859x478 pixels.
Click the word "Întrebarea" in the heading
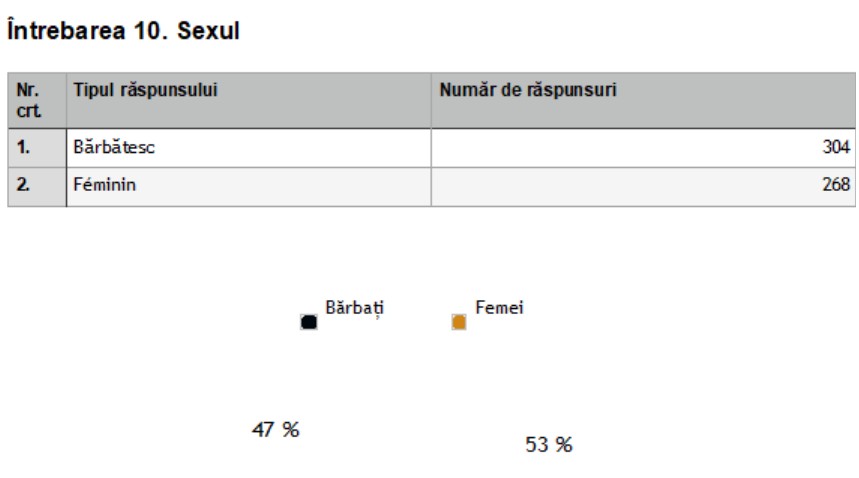tap(65, 32)
